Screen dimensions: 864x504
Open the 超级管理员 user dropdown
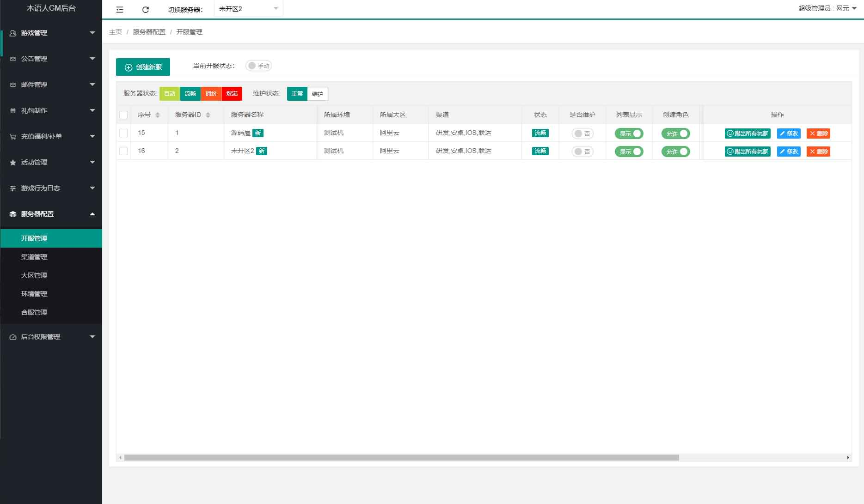point(827,8)
